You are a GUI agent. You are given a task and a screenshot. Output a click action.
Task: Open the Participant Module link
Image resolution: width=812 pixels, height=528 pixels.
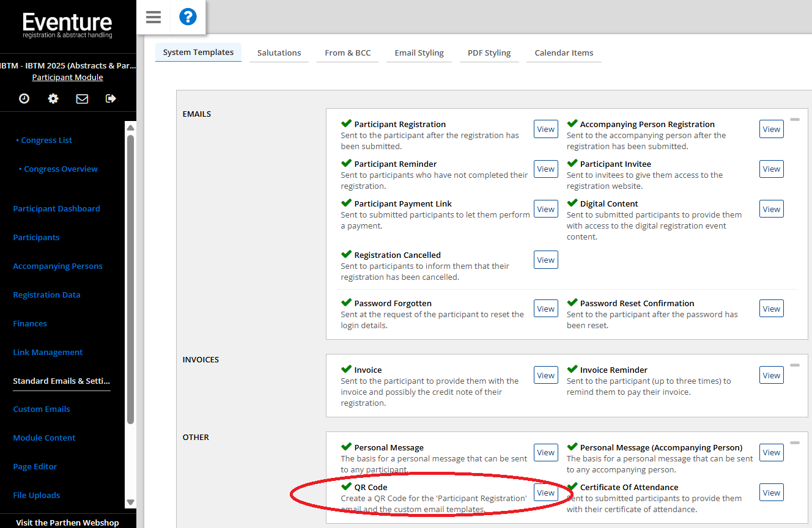(67, 77)
